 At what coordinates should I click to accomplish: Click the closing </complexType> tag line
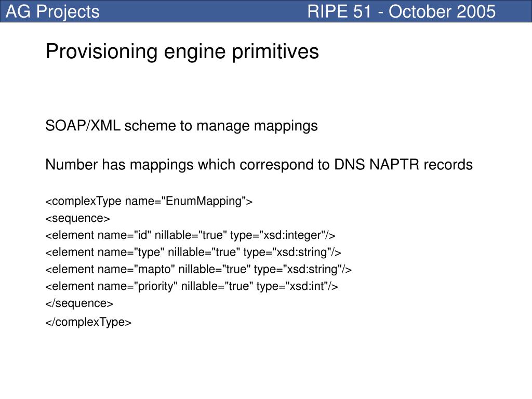pos(88,322)
